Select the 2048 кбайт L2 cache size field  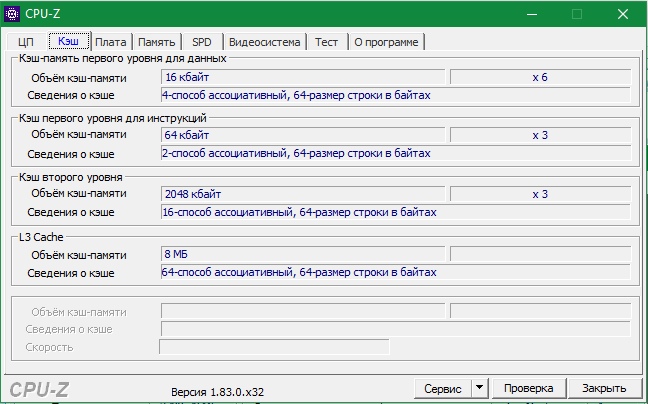tap(303, 194)
